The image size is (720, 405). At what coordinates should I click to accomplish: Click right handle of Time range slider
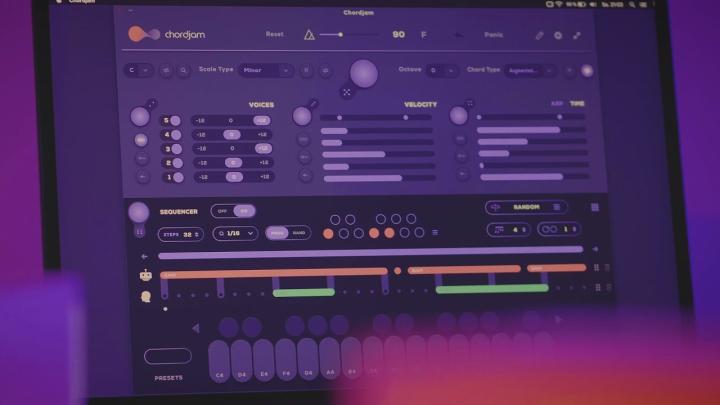(x=559, y=117)
